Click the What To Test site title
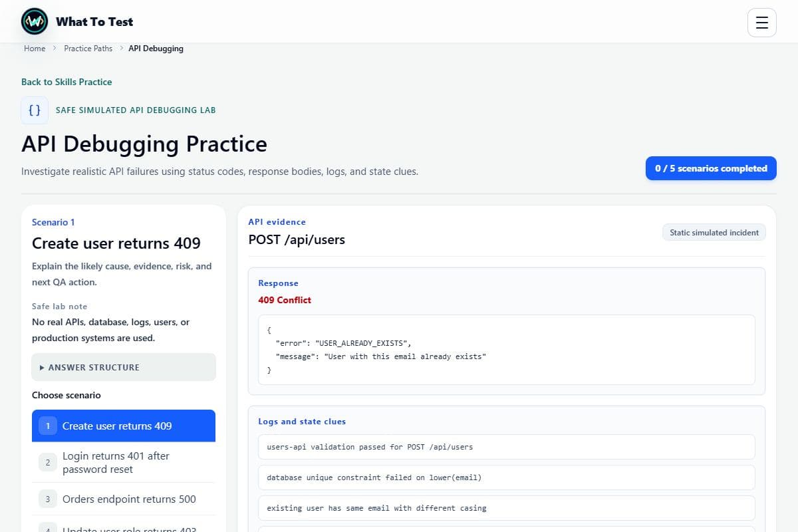This screenshot has width=798, height=532. (94, 22)
